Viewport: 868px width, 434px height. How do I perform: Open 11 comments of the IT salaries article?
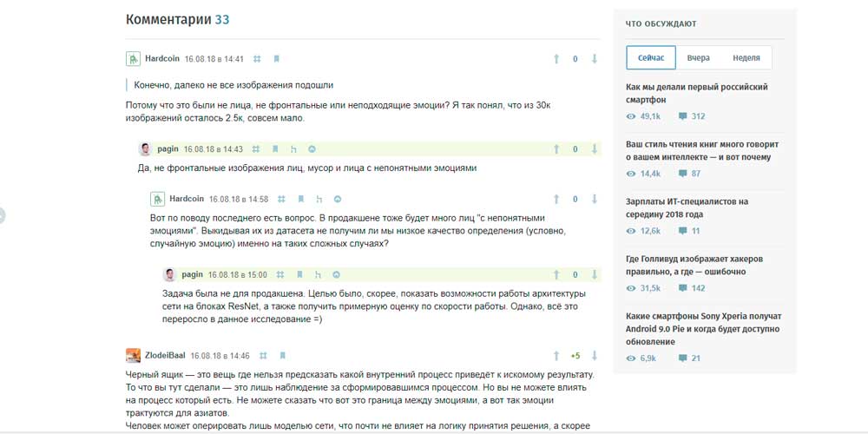689,231
